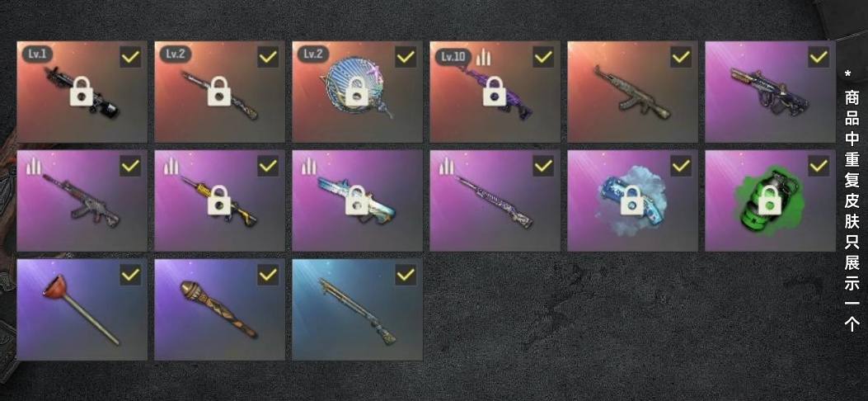Select the red plunger melee skin
Image resolution: width=868 pixels, height=401 pixels.
tap(82, 309)
